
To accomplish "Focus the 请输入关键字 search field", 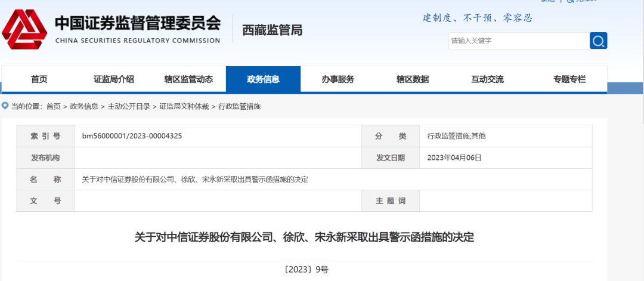I will click(x=519, y=41).
